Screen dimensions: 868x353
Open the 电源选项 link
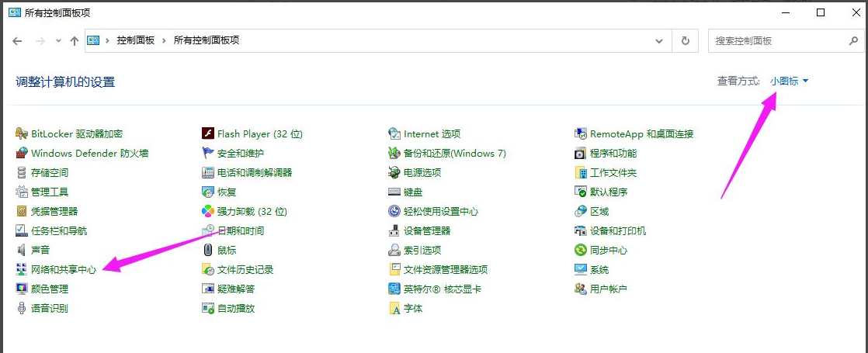click(x=422, y=173)
